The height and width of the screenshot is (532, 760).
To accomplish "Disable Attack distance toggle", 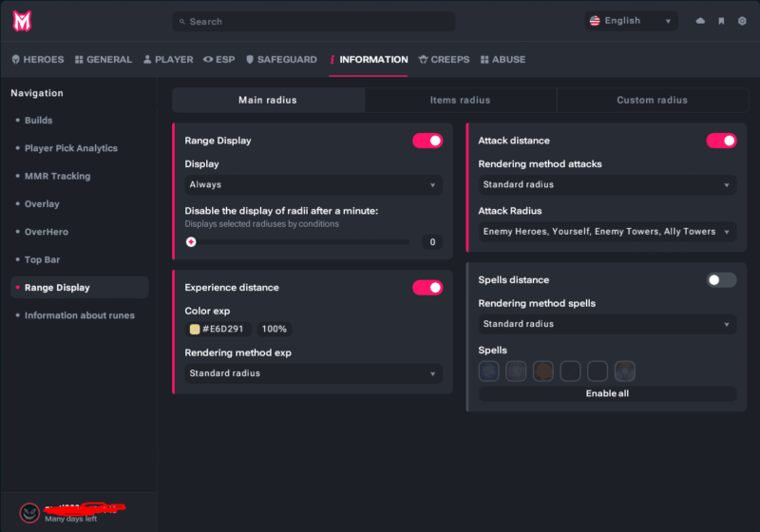I will tap(721, 141).
